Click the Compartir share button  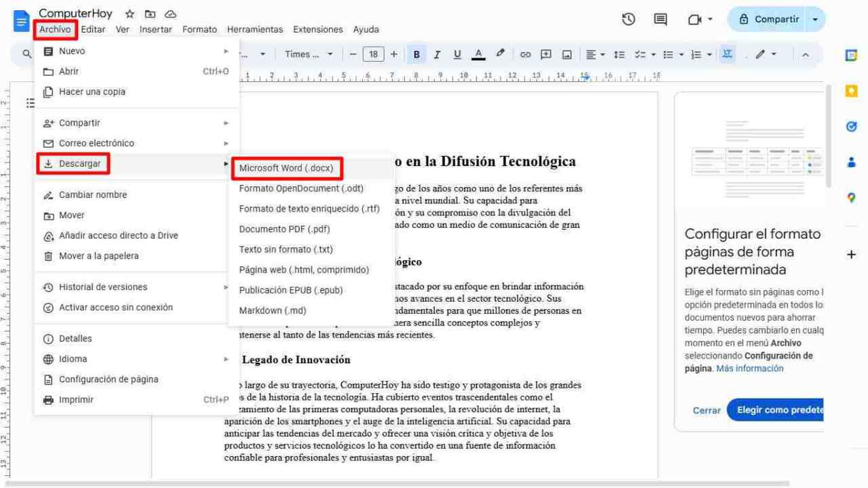[x=768, y=19]
